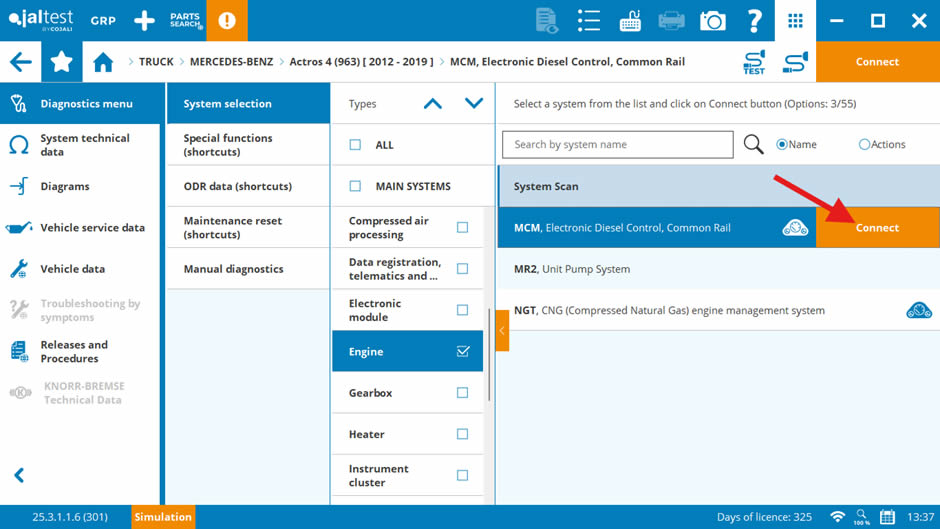This screenshot has width=940, height=529.
Task: Click the types list scrollbar
Action: click(489, 355)
